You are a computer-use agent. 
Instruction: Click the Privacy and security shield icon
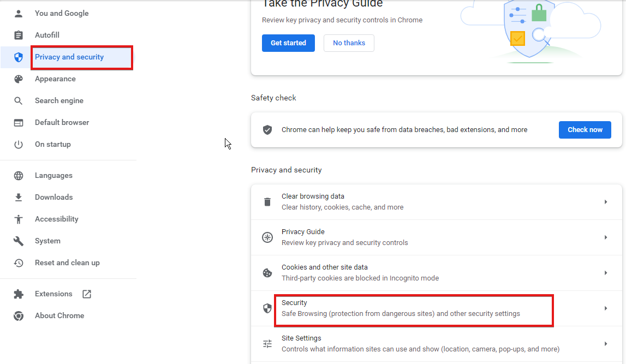(x=19, y=57)
